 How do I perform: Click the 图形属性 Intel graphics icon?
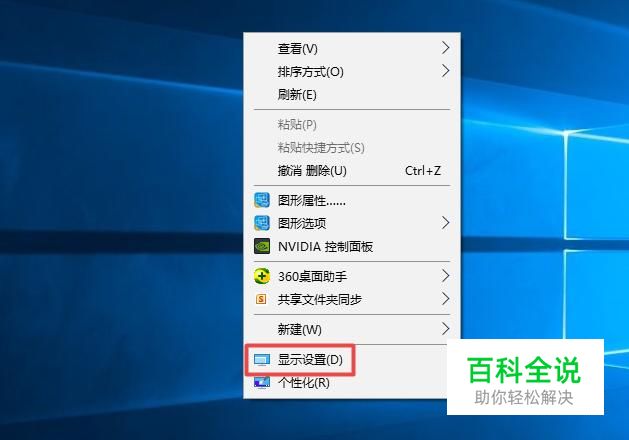pyautogui.click(x=262, y=200)
